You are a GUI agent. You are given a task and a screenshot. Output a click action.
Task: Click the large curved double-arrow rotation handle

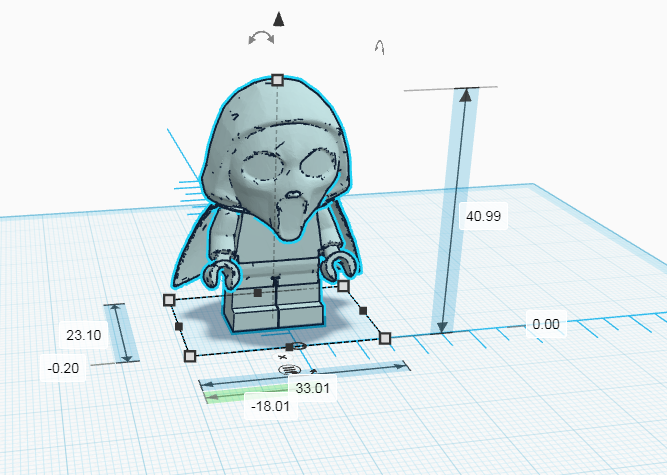click(x=261, y=37)
